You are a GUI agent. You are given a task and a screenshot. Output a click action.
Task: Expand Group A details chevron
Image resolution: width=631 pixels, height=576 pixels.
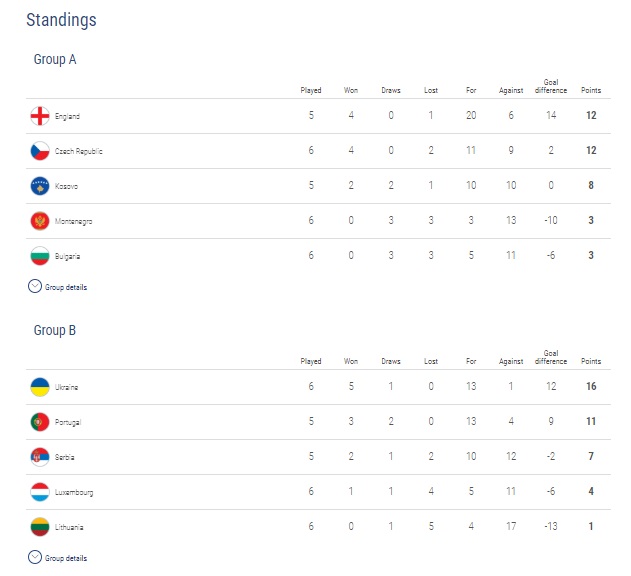(x=35, y=286)
